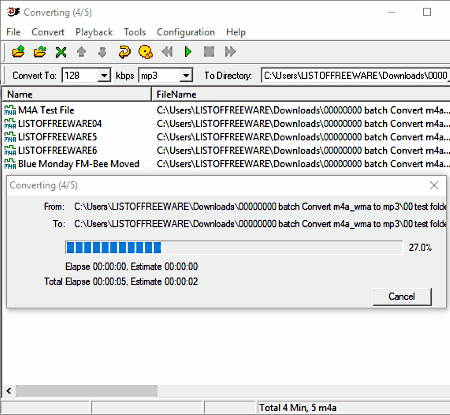Click the application logo in title bar
The image size is (450, 415).
pyautogui.click(x=13, y=12)
